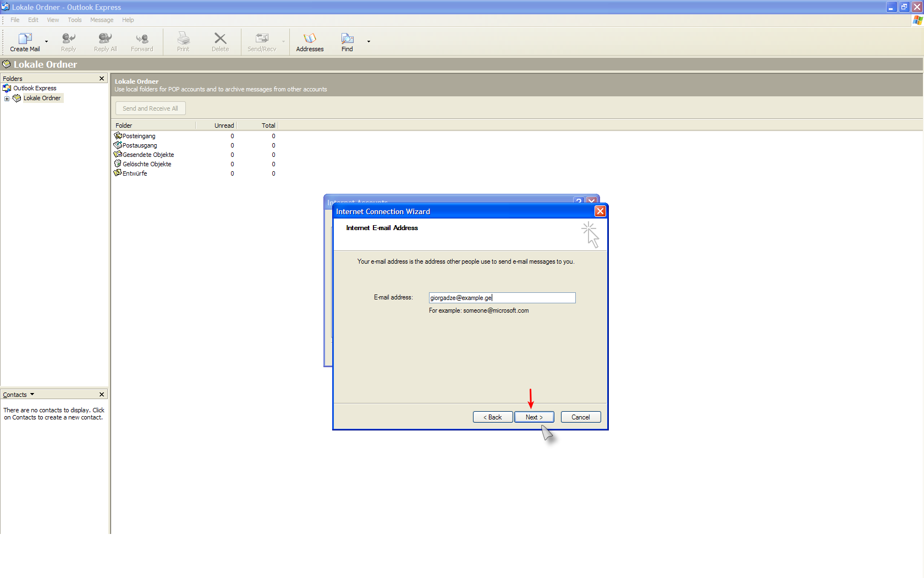This screenshot has width=924, height=578.
Task: Close the Folders pane
Action: coord(102,79)
